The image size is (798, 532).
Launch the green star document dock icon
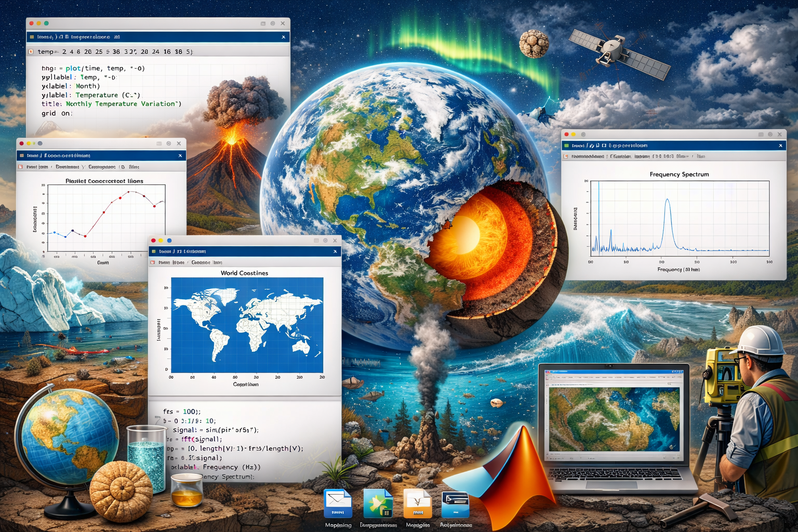378,503
